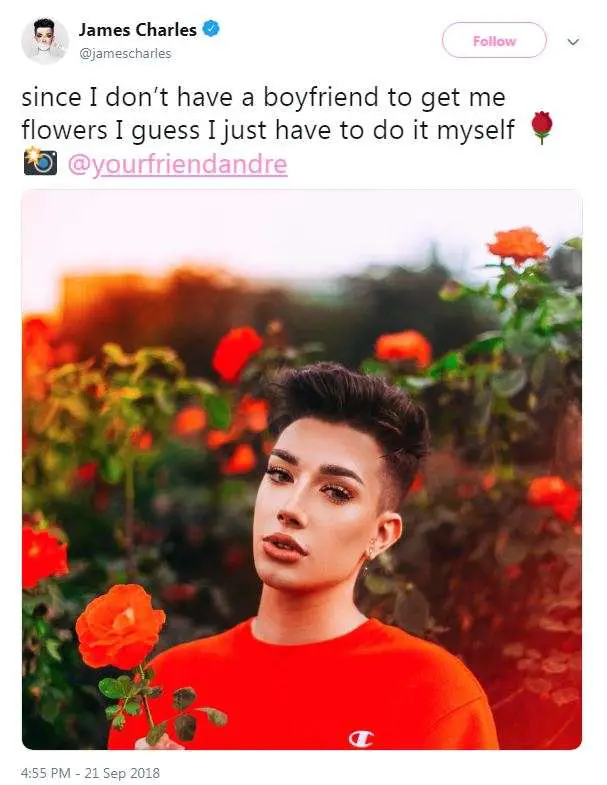Open the @jamescharles handle
Image resolution: width=607 pixels, height=785 pixels.
point(125,54)
